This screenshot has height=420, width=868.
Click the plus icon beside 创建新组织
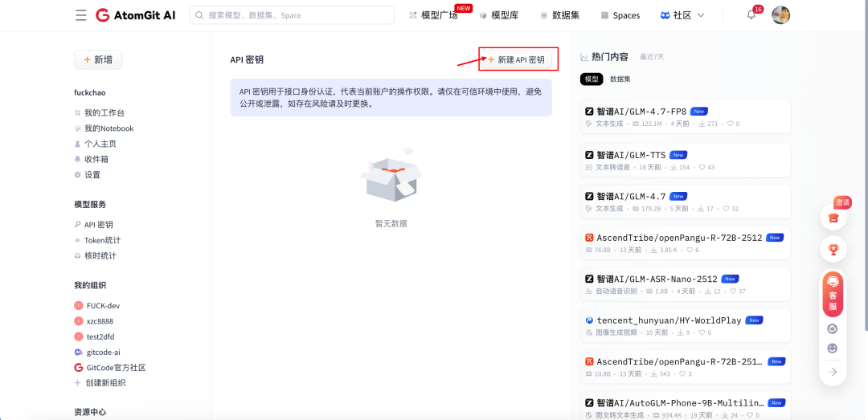pyautogui.click(x=77, y=383)
